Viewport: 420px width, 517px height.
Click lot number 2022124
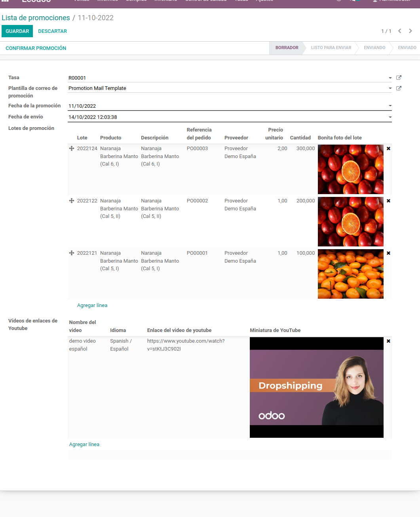(87, 149)
